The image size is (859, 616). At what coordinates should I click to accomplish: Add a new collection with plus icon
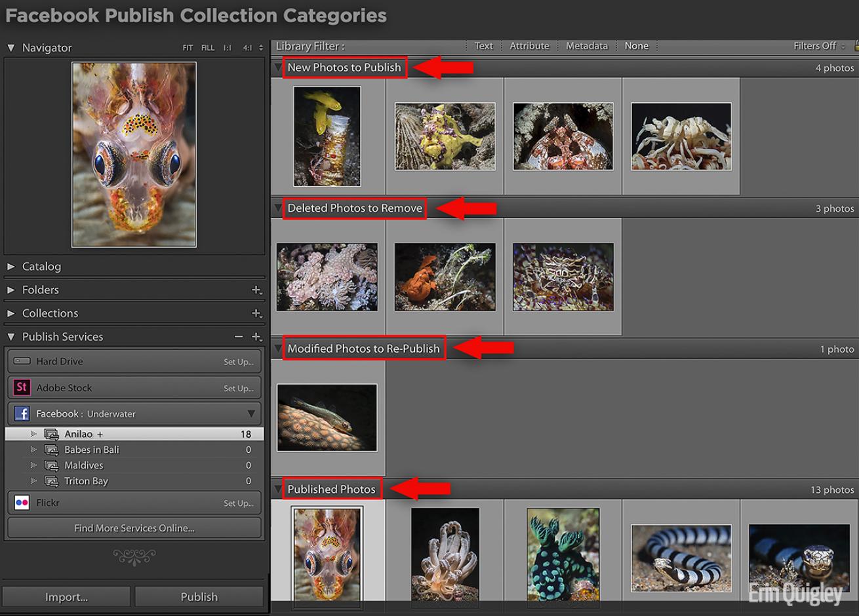[256, 313]
